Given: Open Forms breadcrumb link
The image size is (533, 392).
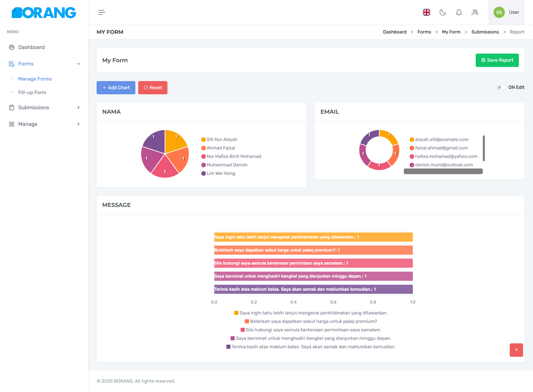Looking at the screenshot, I should tap(424, 32).
